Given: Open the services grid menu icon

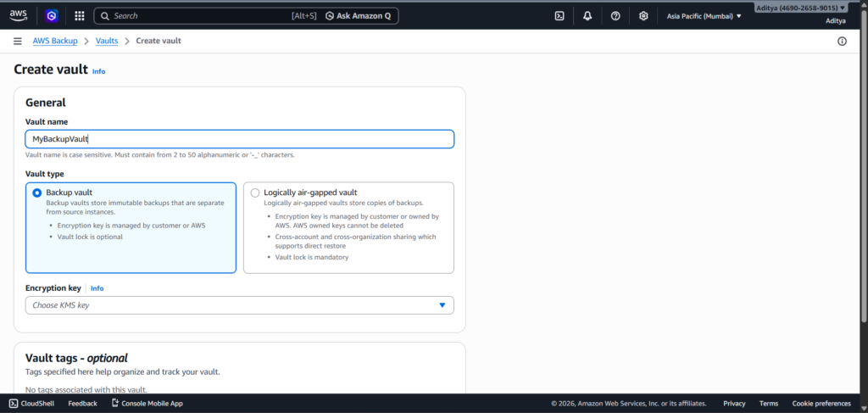Looking at the screenshot, I should coord(80,15).
